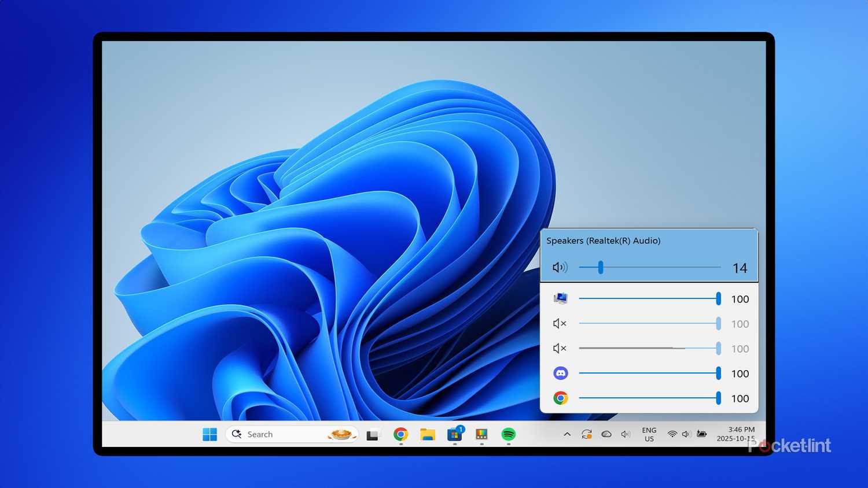Viewport: 868px width, 488px height.
Task: Open Spotify from the taskbar
Action: [508, 434]
